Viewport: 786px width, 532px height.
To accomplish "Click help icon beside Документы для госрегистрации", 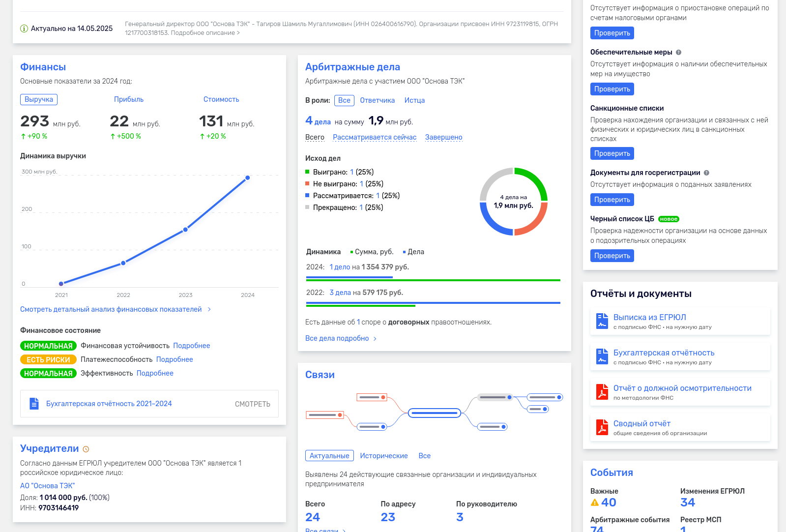I will point(706,173).
